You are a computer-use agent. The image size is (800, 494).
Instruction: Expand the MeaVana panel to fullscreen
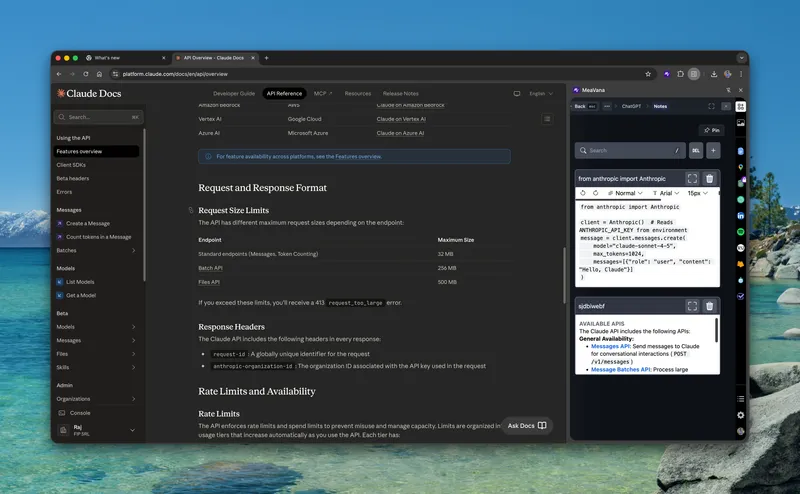coord(711,106)
